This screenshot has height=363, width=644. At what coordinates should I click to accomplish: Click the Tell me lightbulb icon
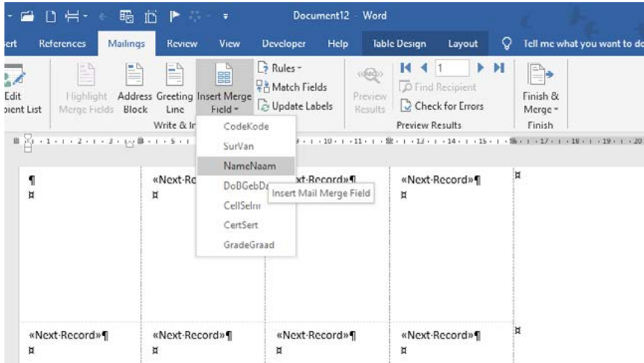[x=507, y=43]
